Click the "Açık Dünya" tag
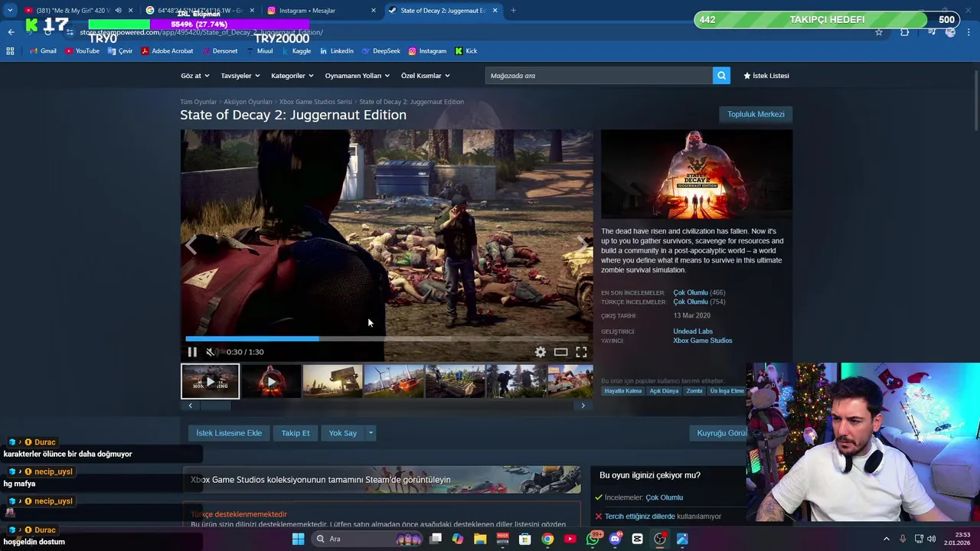The height and width of the screenshot is (551, 980). tap(664, 391)
